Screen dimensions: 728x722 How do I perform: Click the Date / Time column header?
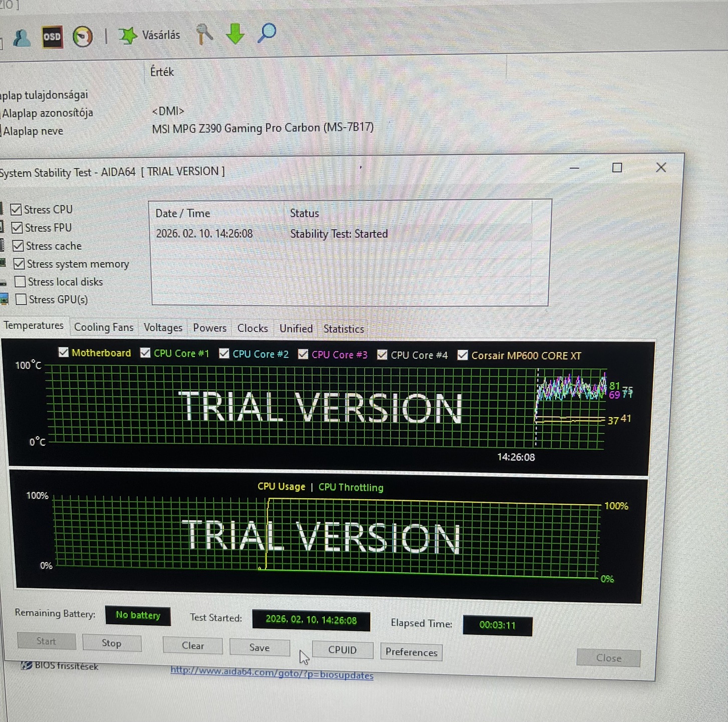point(183,213)
